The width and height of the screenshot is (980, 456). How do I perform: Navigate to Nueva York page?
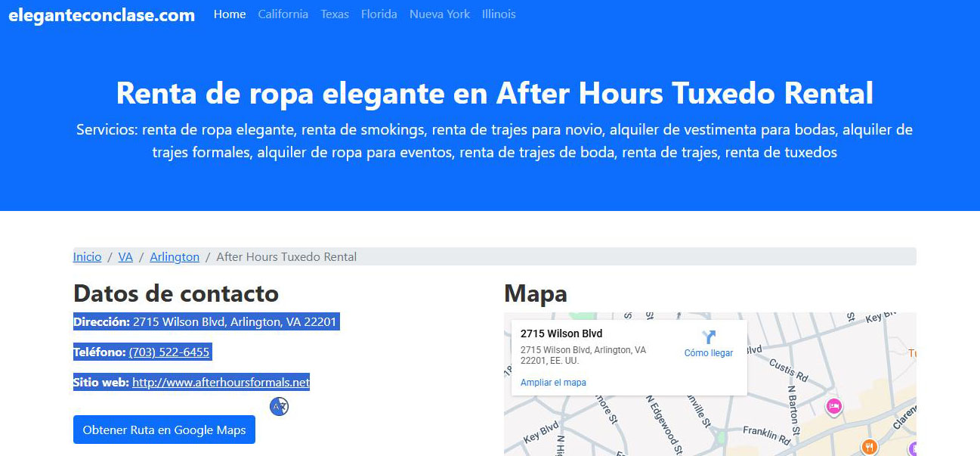pos(439,14)
